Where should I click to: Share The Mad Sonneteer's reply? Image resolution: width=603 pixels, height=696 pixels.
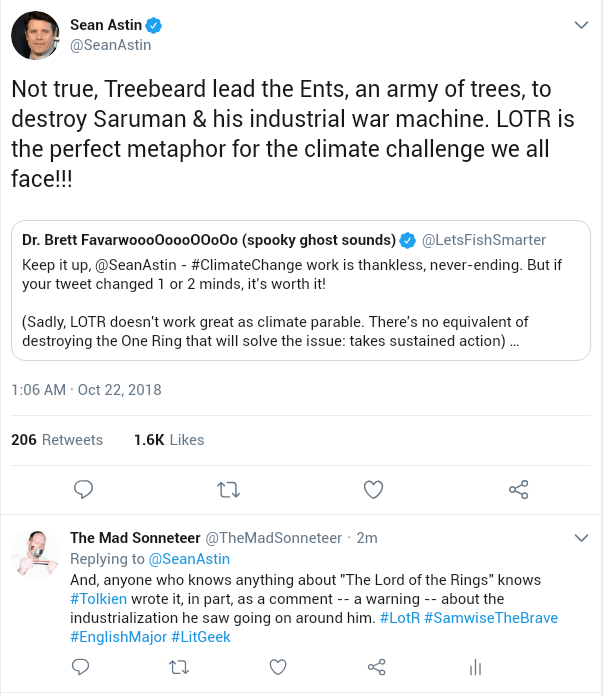(x=377, y=666)
